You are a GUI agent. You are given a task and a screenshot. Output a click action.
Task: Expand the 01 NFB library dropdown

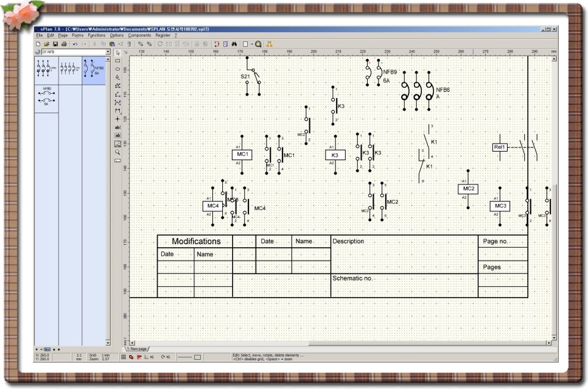(108, 52)
